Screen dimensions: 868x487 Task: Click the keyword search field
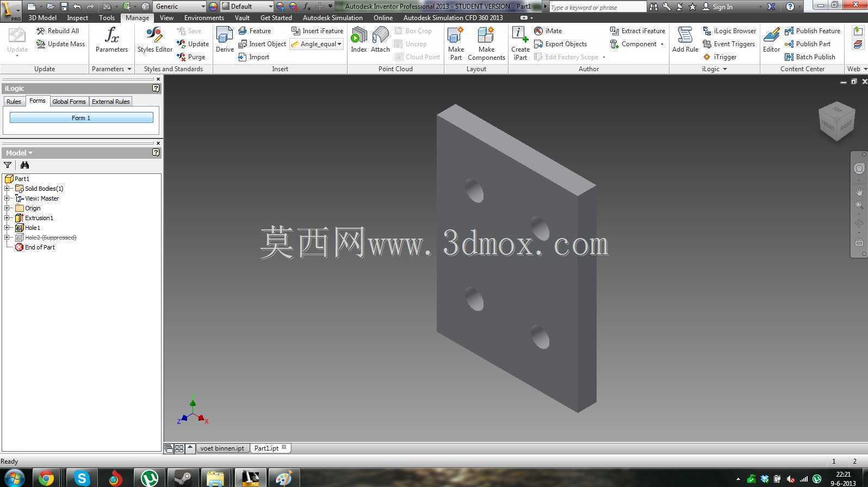[x=597, y=7]
